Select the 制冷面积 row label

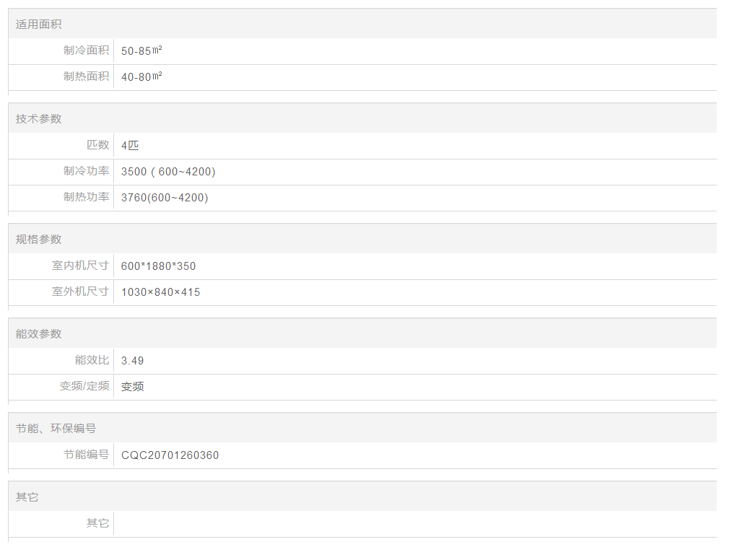pyautogui.click(x=86, y=51)
